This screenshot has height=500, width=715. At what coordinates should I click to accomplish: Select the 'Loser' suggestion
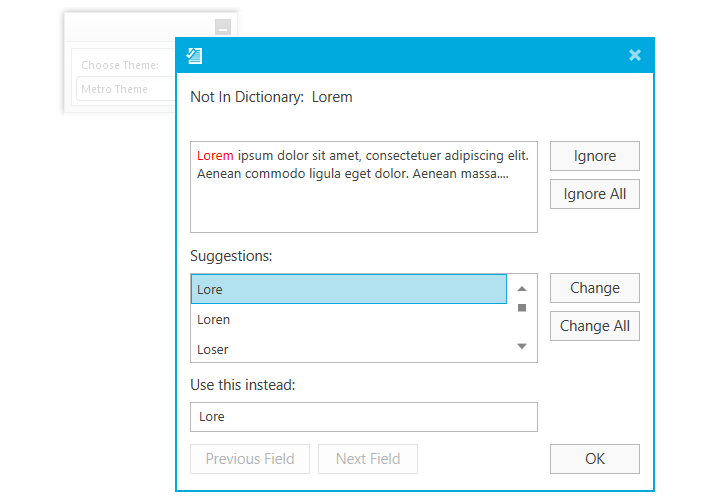(x=349, y=350)
